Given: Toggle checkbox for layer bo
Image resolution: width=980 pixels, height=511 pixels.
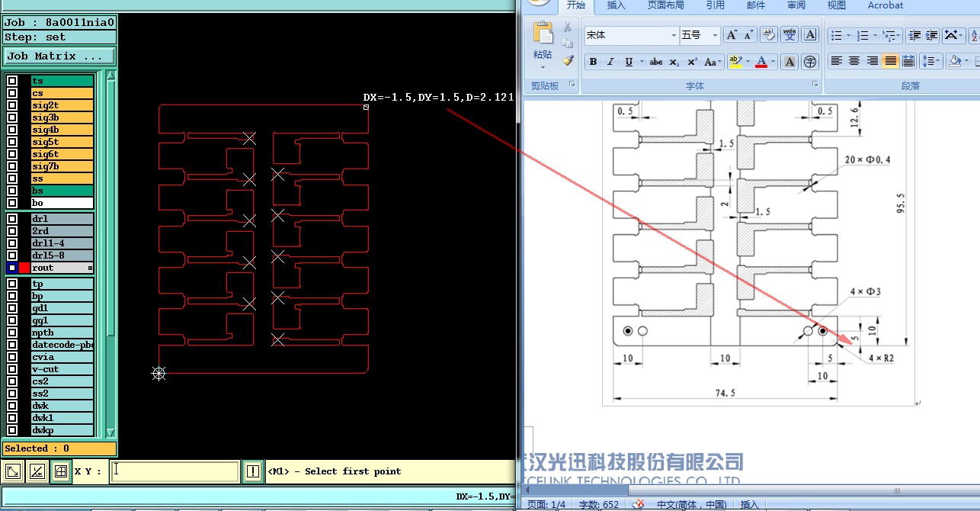Looking at the screenshot, I should 12,202.
